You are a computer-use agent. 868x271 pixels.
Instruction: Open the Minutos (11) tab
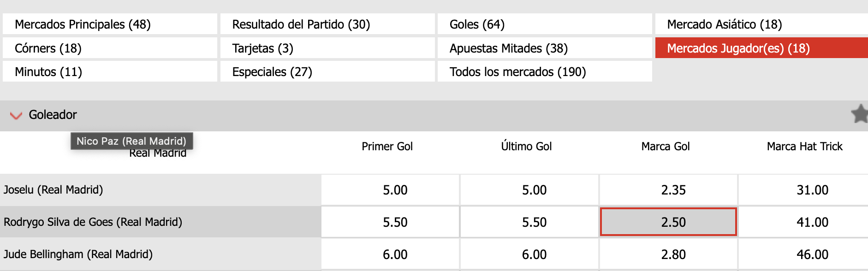[x=110, y=72]
